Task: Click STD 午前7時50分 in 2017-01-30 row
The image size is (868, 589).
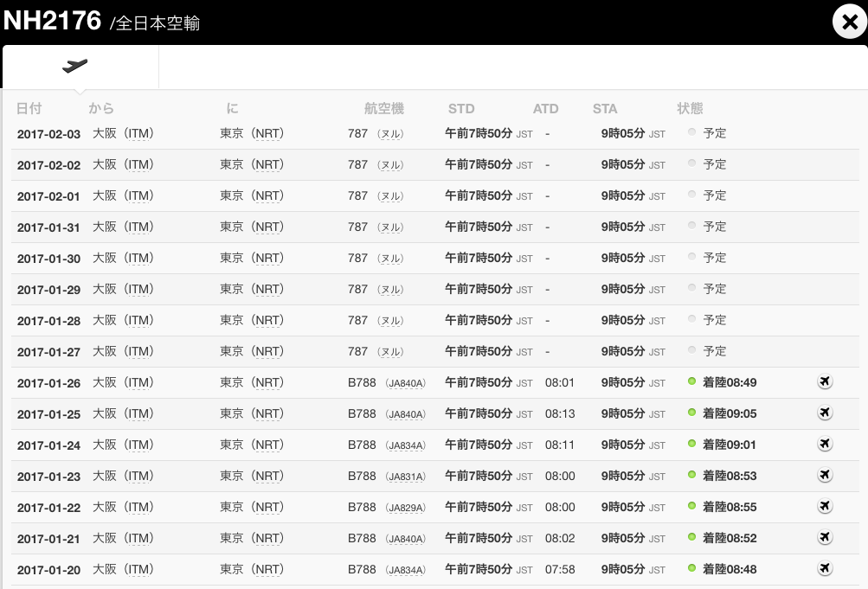Action: [x=479, y=259]
